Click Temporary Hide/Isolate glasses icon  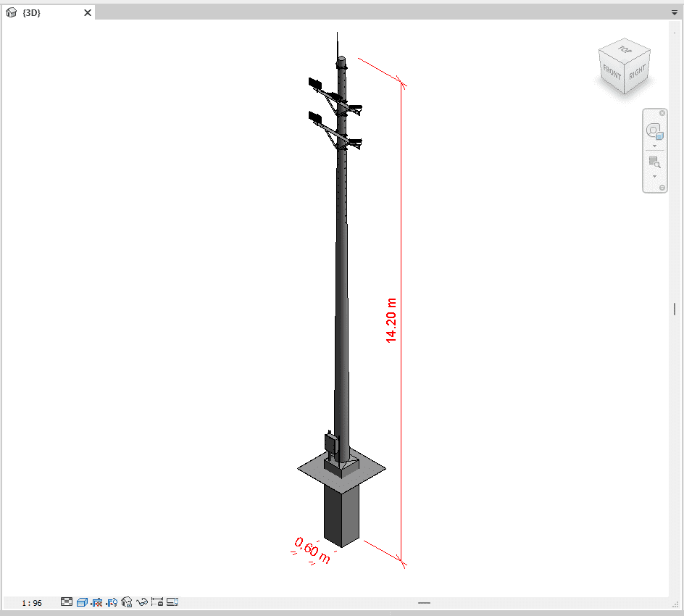[141, 602]
